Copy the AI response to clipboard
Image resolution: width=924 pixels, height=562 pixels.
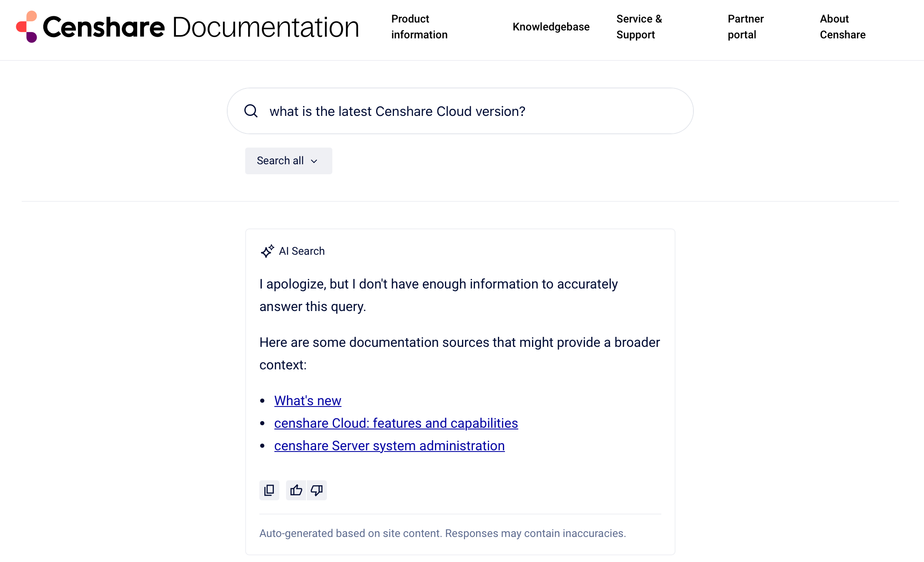(x=269, y=490)
